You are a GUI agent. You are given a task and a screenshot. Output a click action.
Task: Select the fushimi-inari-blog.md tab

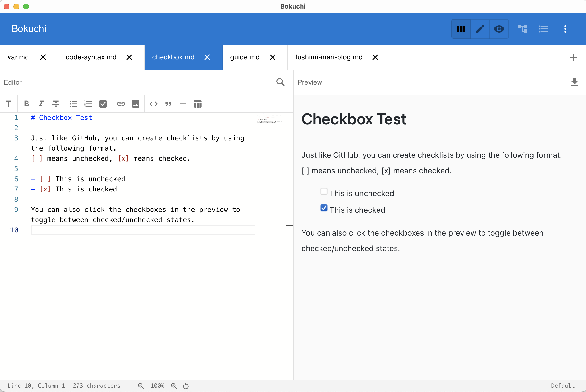tap(329, 57)
